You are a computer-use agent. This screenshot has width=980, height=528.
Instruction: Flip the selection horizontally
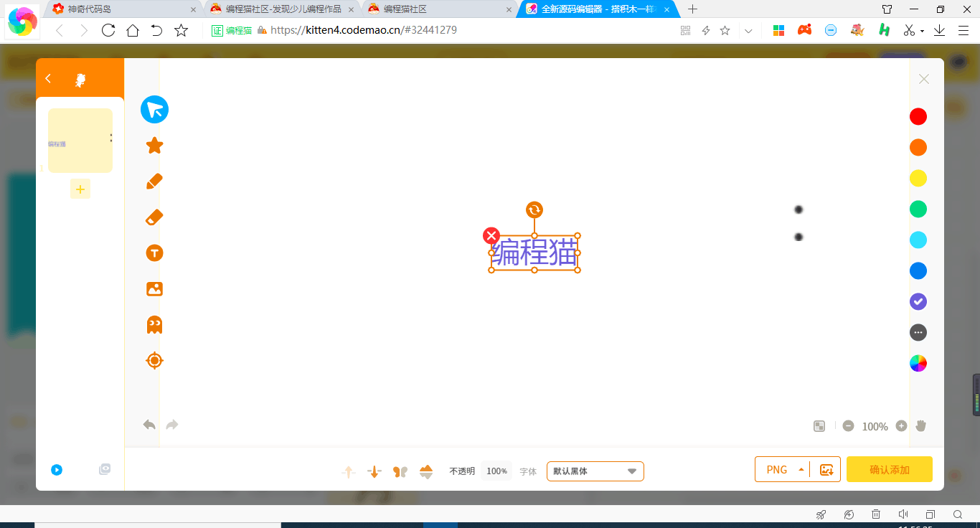[400, 471]
